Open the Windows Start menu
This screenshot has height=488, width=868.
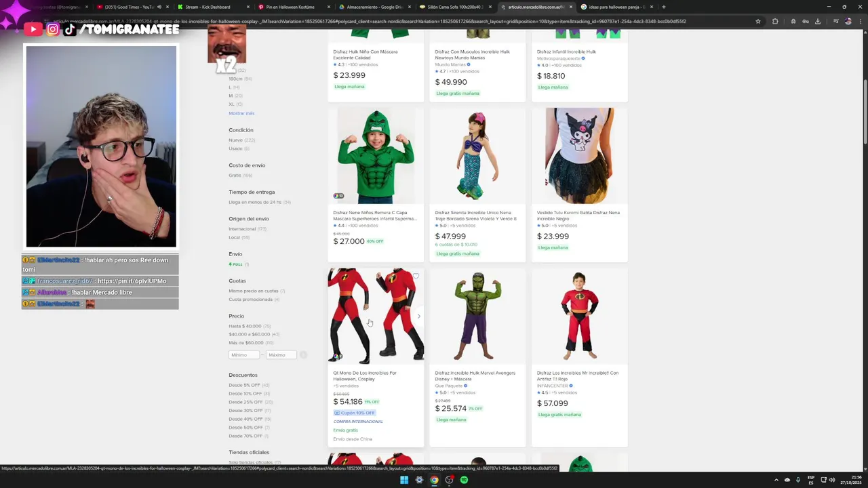(x=404, y=480)
